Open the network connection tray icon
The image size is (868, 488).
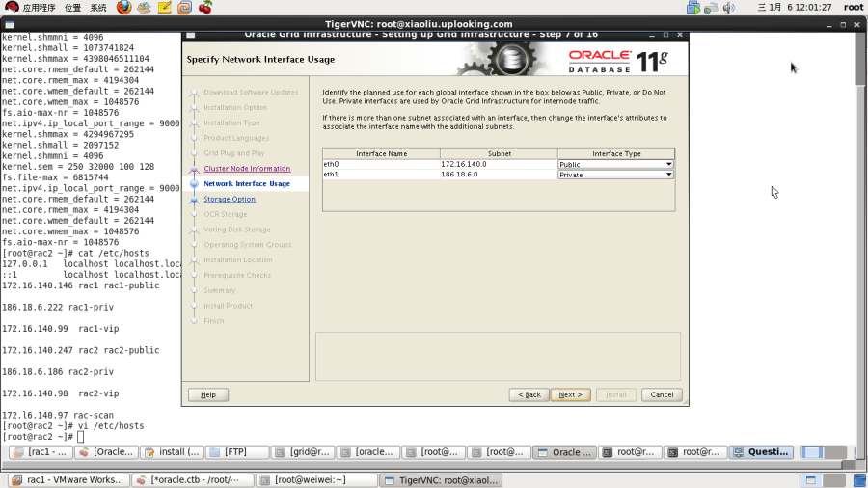711,7
